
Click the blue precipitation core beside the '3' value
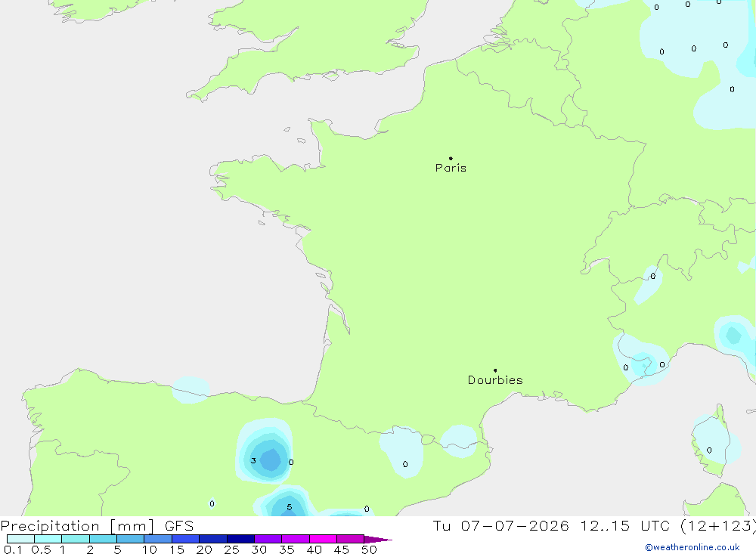271,460
